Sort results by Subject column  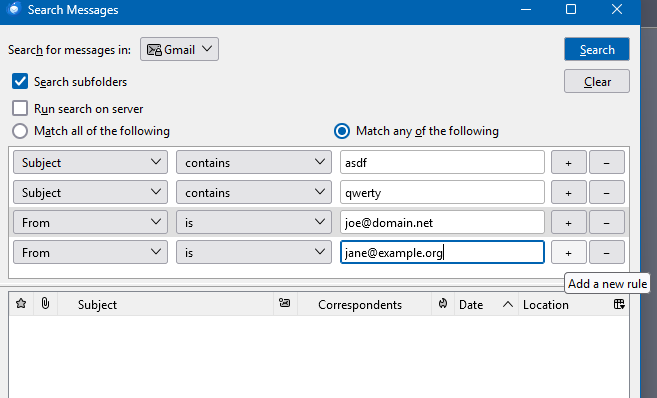(166, 304)
